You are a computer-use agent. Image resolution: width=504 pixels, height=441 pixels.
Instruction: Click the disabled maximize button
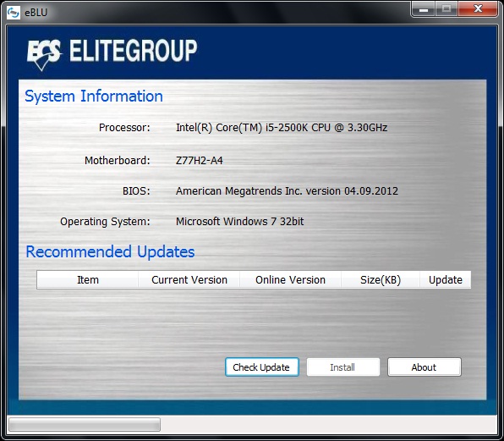pyautogui.click(x=446, y=9)
